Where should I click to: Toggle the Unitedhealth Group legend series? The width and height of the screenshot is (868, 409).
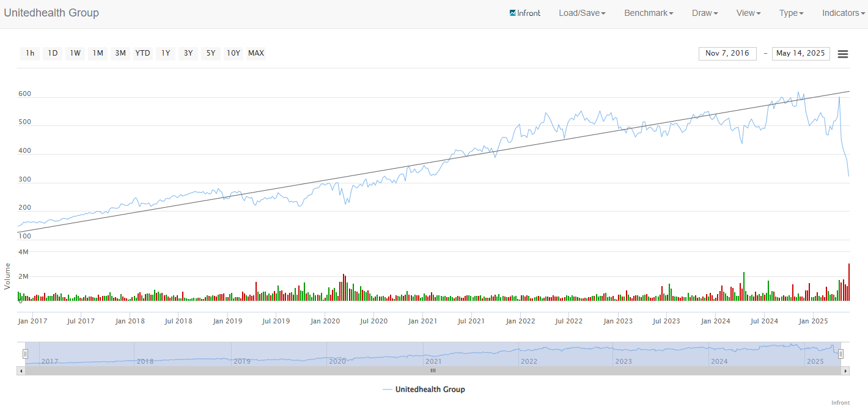(x=424, y=389)
